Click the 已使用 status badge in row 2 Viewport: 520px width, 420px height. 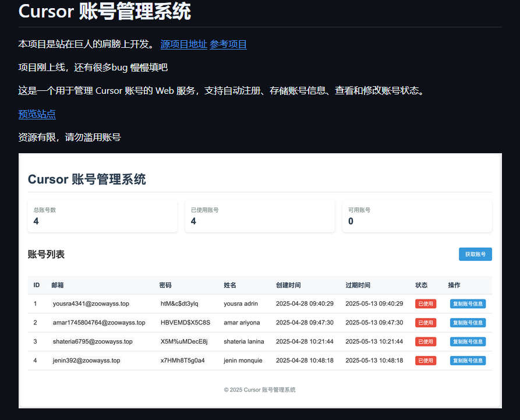click(426, 323)
